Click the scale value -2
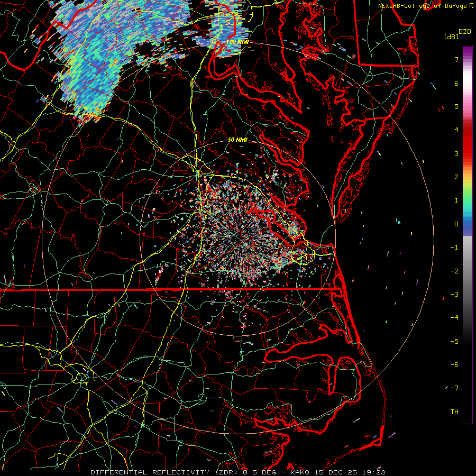 pyautogui.click(x=454, y=271)
